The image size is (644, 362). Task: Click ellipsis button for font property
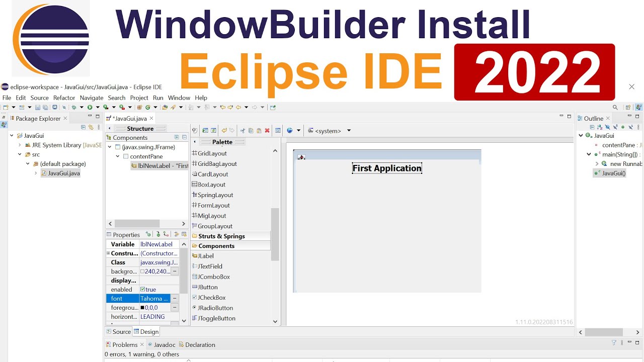click(x=175, y=299)
